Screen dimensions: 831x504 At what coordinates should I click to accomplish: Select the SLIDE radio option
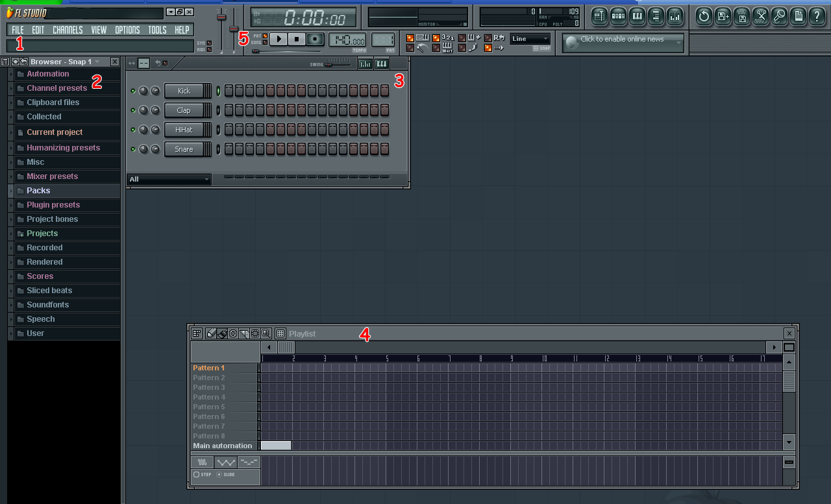226,475
